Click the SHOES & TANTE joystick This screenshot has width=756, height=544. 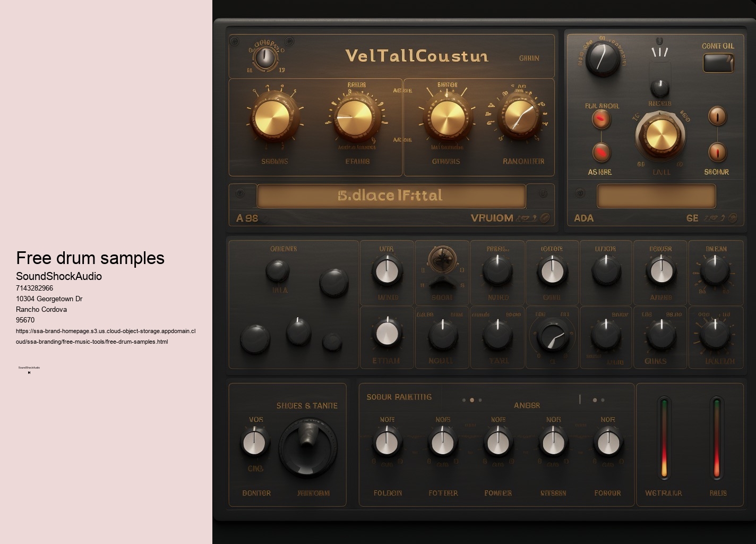click(308, 447)
